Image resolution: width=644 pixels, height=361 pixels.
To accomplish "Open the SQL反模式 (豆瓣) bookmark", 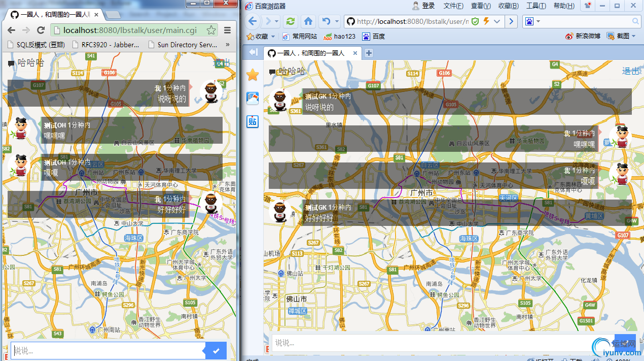I will [x=35, y=45].
